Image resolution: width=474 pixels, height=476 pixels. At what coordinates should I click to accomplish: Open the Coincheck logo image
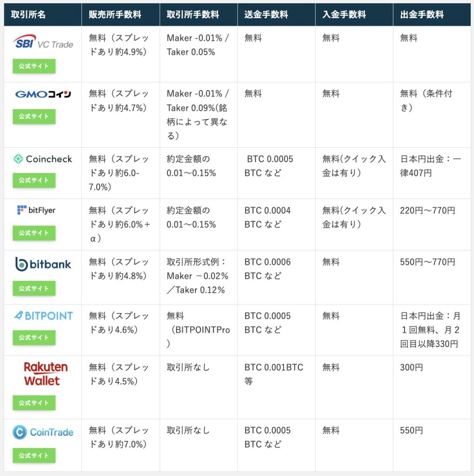point(43,159)
